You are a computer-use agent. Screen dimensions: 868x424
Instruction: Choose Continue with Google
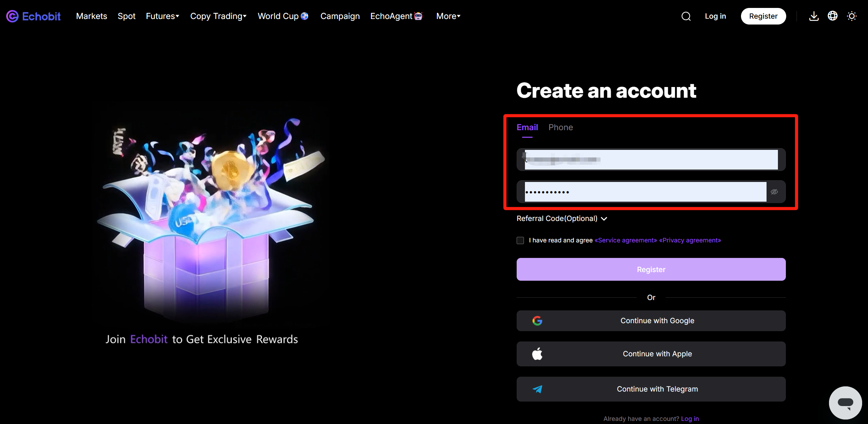point(651,321)
